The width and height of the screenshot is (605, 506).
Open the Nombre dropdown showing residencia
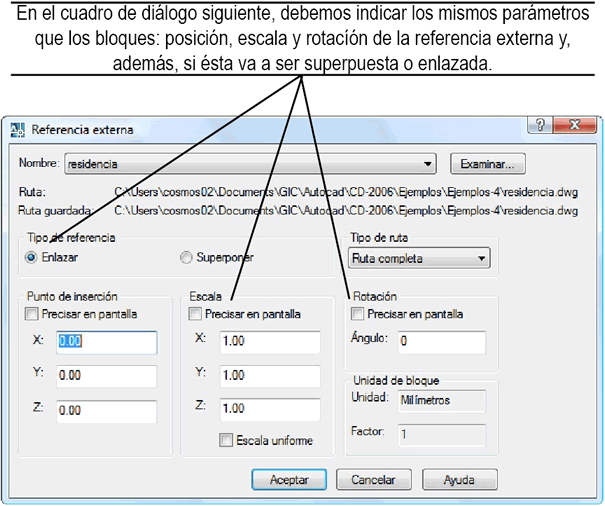click(x=250, y=164)
